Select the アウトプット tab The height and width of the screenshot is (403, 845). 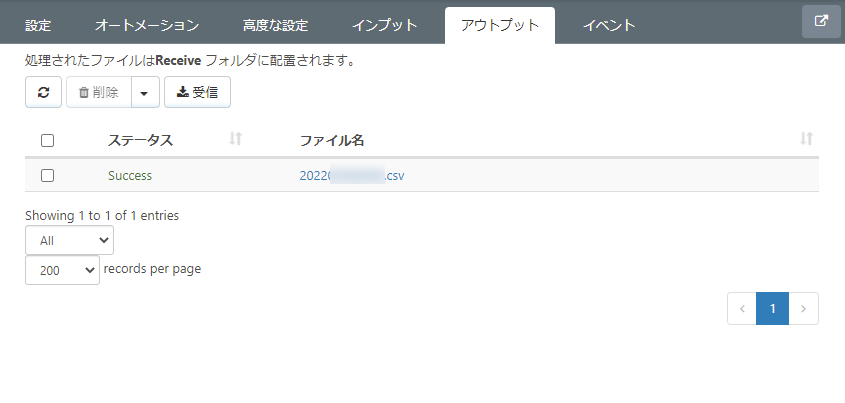(500, 25)
